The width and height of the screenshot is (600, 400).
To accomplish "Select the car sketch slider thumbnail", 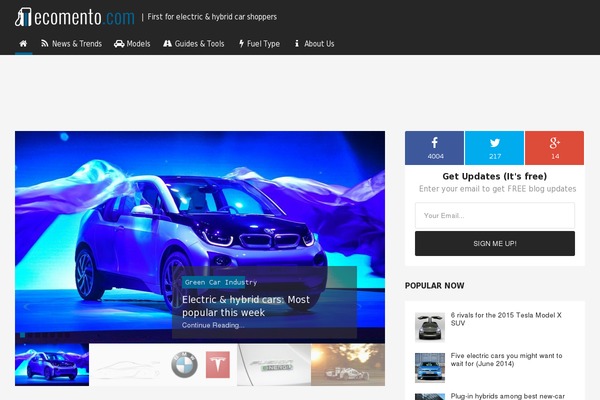I will pos(126,364).
